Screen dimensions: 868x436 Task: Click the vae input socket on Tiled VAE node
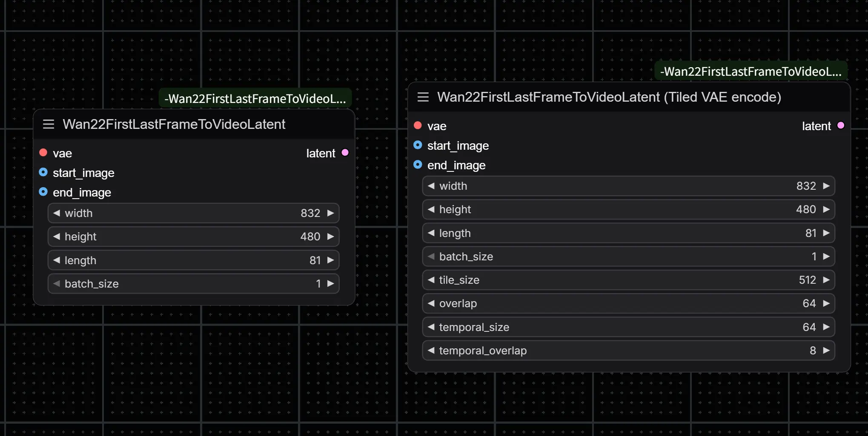[418, 125]
